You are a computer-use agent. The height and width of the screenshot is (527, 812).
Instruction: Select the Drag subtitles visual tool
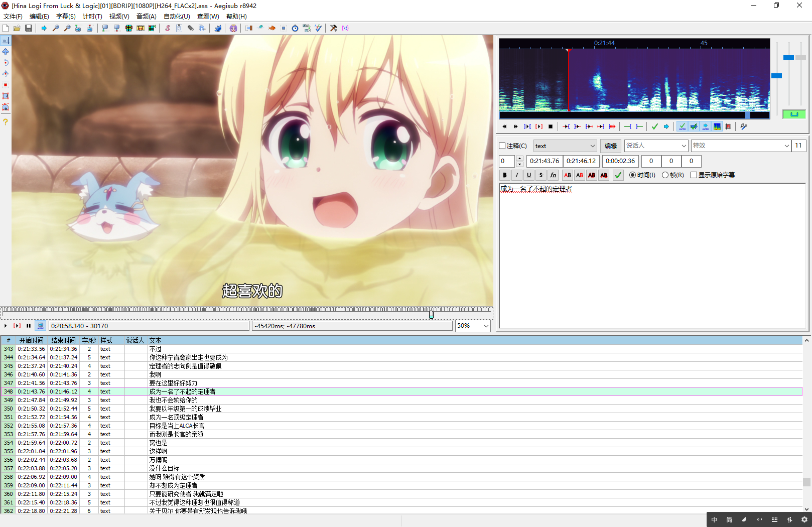click(x=6, y=52)
